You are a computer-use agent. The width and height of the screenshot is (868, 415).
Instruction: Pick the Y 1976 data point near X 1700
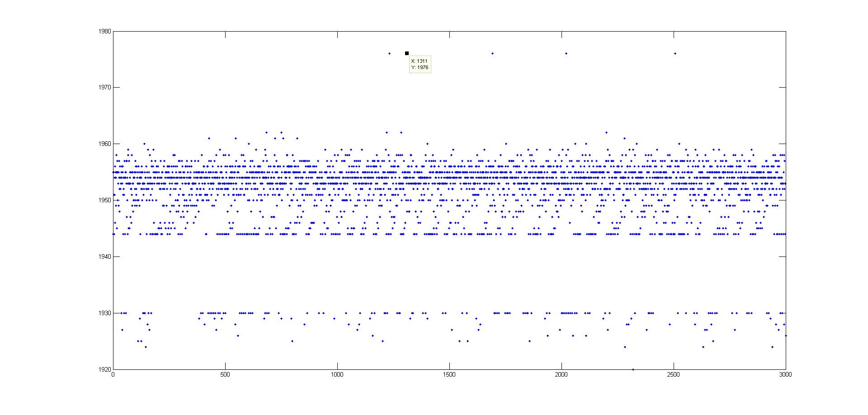[x=492, y=53]
